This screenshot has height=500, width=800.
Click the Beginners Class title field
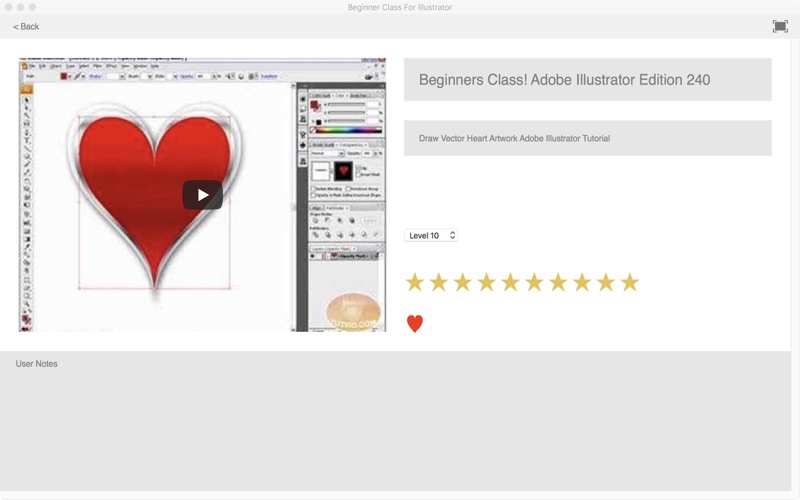coord(588,80)
